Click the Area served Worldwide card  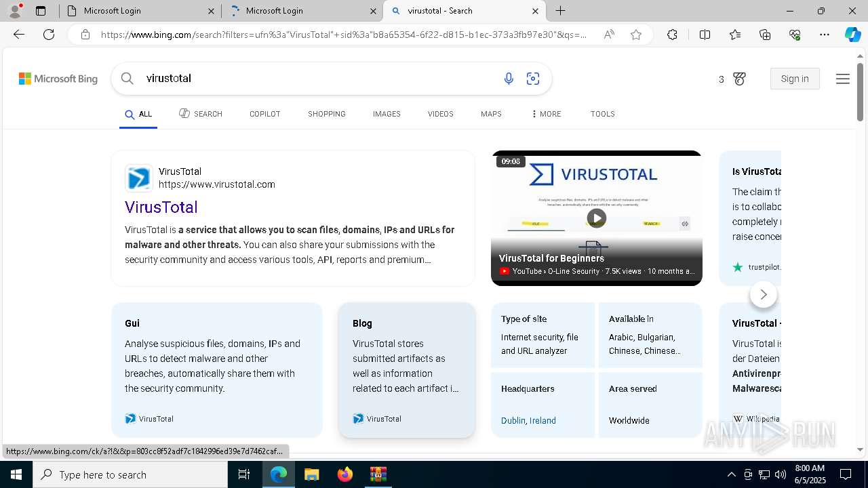650,405
